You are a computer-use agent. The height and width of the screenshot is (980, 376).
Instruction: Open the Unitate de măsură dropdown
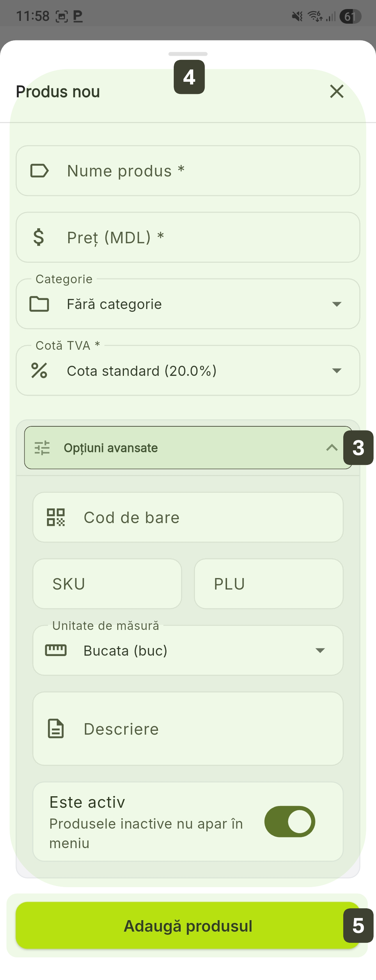320,650
